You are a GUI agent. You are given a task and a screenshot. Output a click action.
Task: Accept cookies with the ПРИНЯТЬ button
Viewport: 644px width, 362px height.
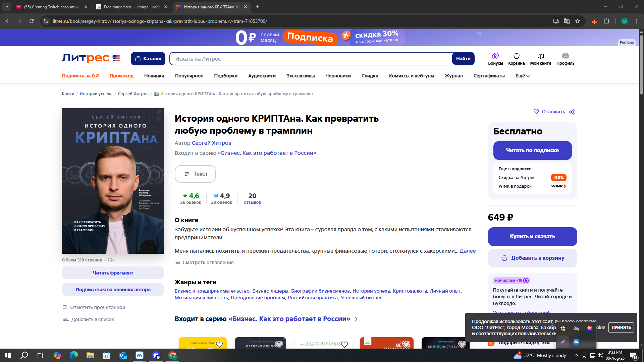point(621,327)
